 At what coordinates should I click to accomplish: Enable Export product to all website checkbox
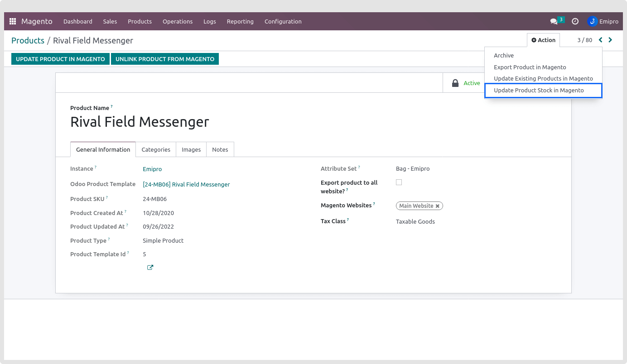(x=399, y=182)
